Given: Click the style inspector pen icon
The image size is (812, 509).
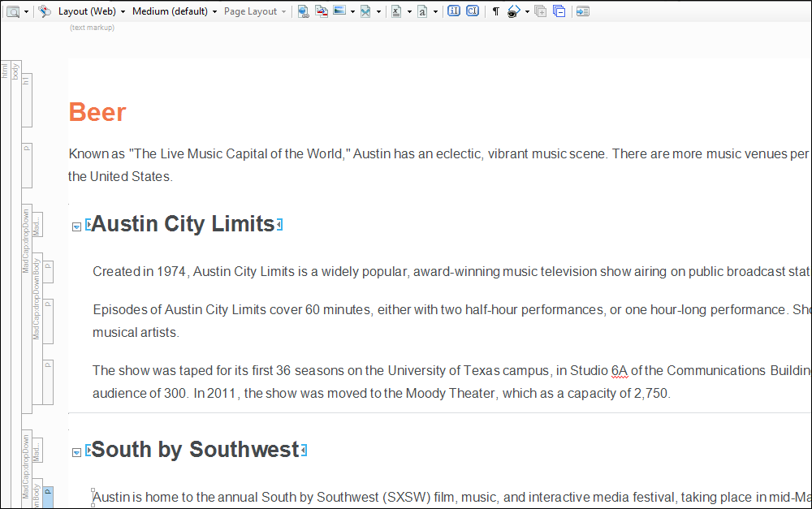Looking at the screenshot, I should [45, 11].
